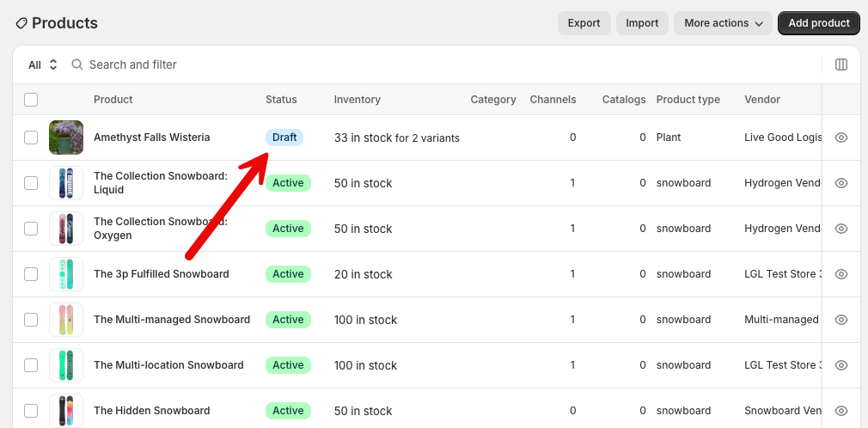Open The 3p Fulfilled Snowboard thumbnail

coord(66,273)
